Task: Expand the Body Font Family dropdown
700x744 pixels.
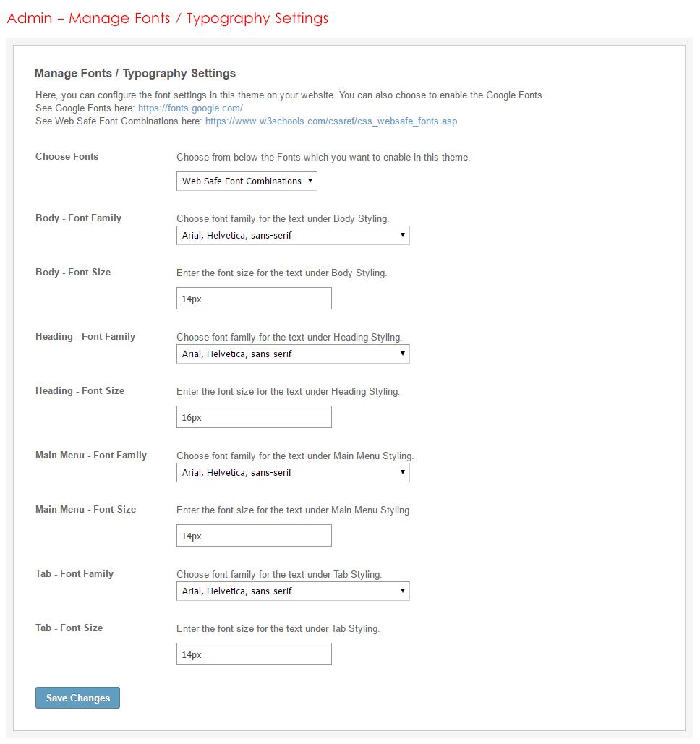Action: (293, 236)
